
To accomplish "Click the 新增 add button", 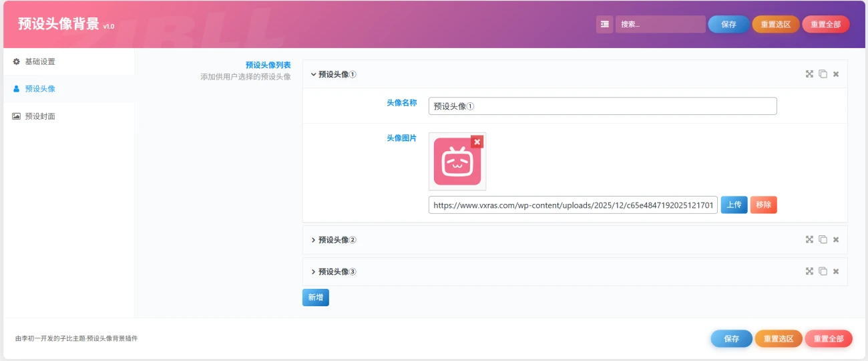I will 316,297.
